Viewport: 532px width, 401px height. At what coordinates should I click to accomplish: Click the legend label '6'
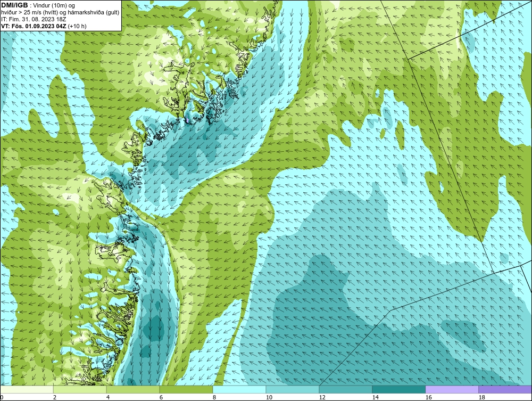[x=161, y=397]
